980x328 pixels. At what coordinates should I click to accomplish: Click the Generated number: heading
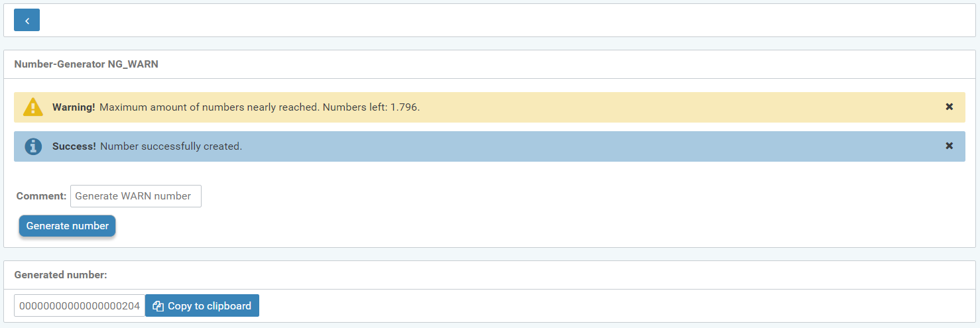click(60, 275)
